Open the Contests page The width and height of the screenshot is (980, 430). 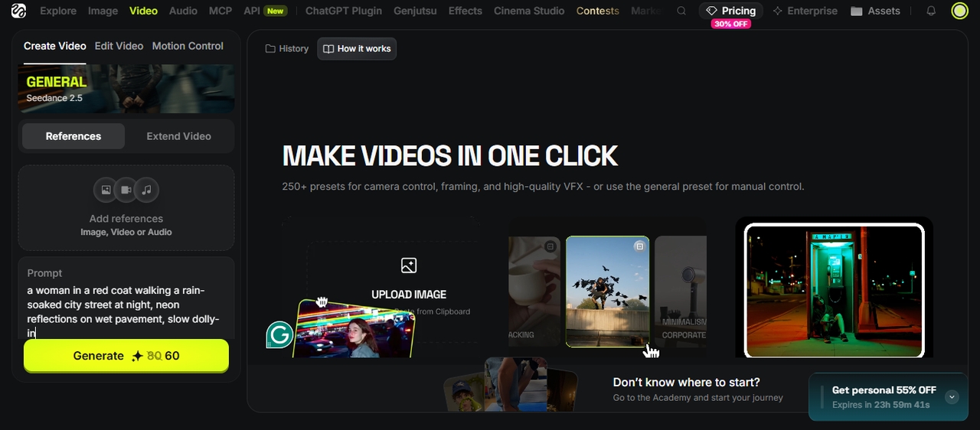click(x=598, y=11)
